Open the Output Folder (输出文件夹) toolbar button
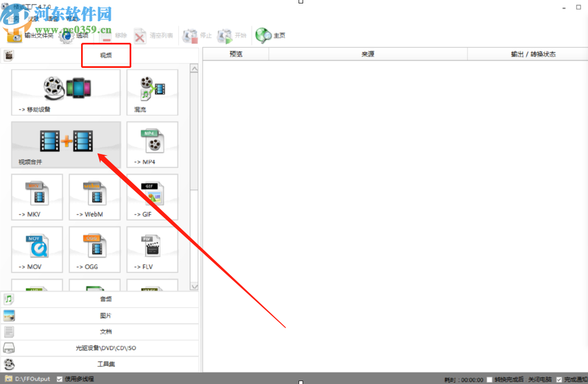 pyautogui.click(x=30, y=35)
